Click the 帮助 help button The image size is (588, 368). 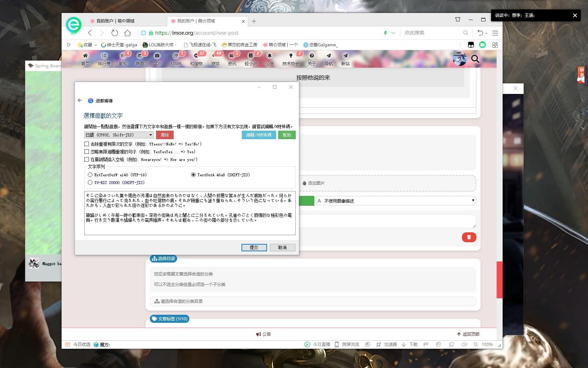(x=287, y=135)
